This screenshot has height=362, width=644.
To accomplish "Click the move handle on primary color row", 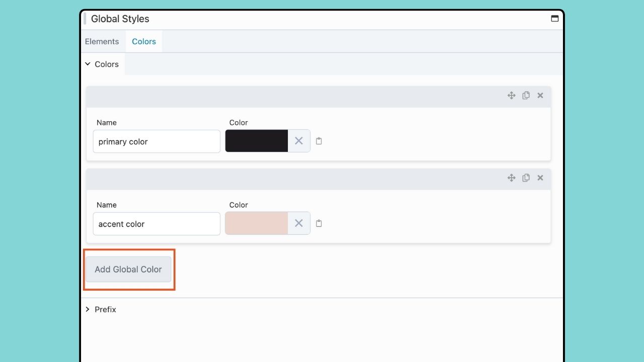I will click(x=511, y=96).
